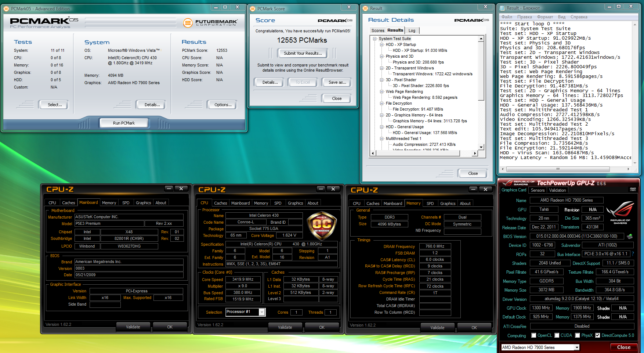
Task: Click Submit Your Results button
Action: tap(303, 53)
